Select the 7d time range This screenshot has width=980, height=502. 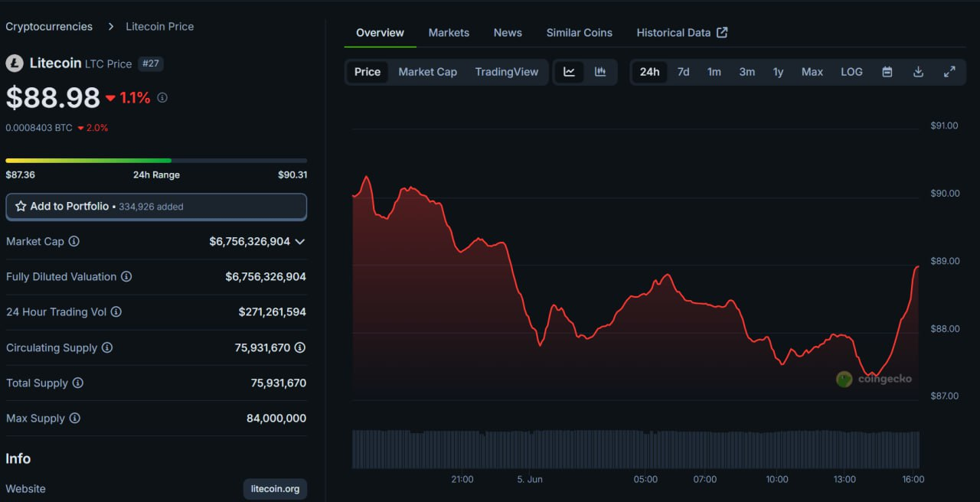(683, 72)
